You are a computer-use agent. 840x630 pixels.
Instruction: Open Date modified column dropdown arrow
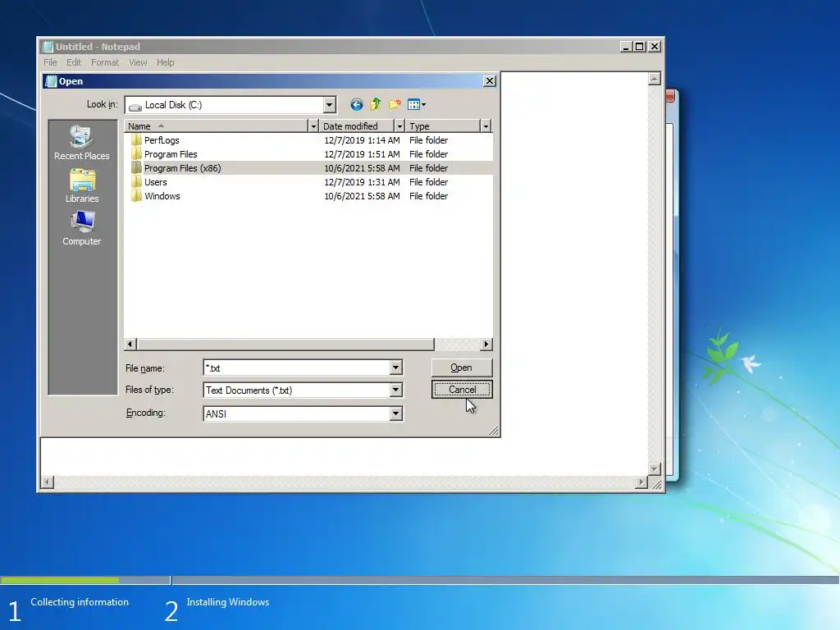coord(399,126)
